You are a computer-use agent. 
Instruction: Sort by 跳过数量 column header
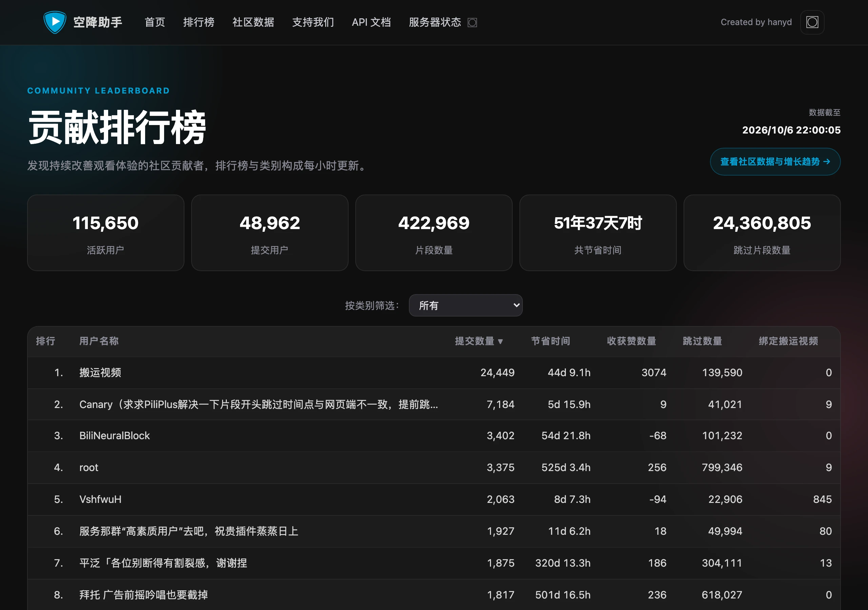click(703, 341)
